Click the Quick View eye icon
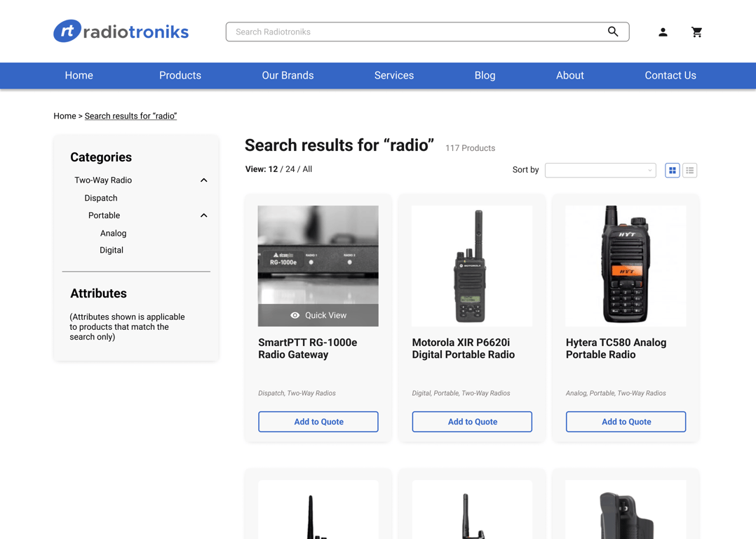The height and width of the screenshot is (539, 756). coord(295,315)
